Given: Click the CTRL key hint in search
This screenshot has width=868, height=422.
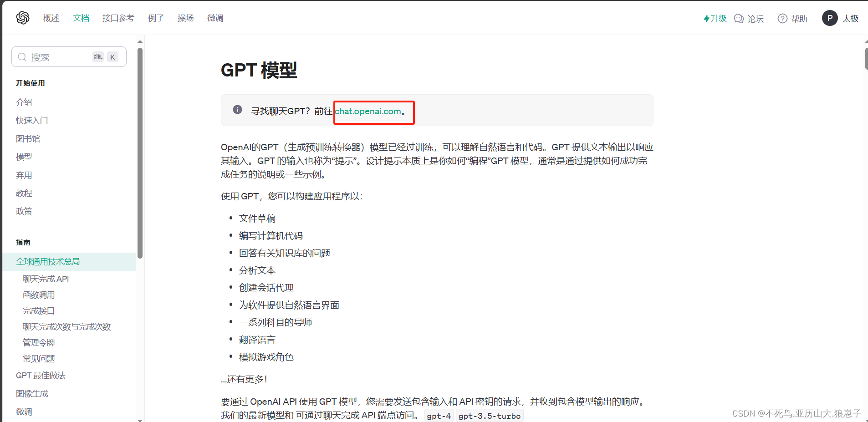Looking at the screenshot, I should [x=98, y=57].
